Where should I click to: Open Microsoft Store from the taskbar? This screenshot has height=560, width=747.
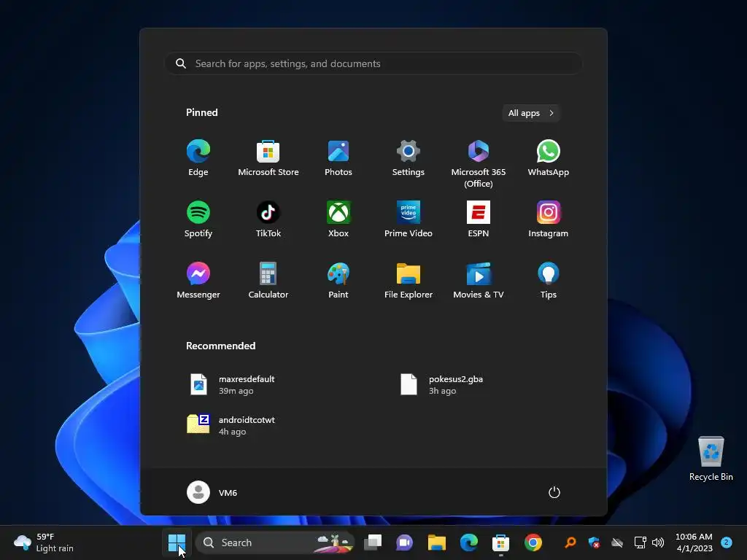tap(500, 542)
